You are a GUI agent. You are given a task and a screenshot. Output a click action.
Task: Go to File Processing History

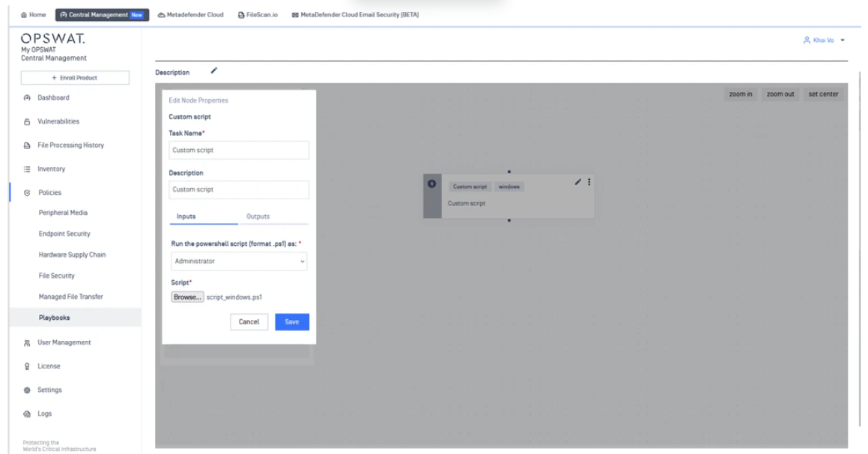click(x=70, y=145)
